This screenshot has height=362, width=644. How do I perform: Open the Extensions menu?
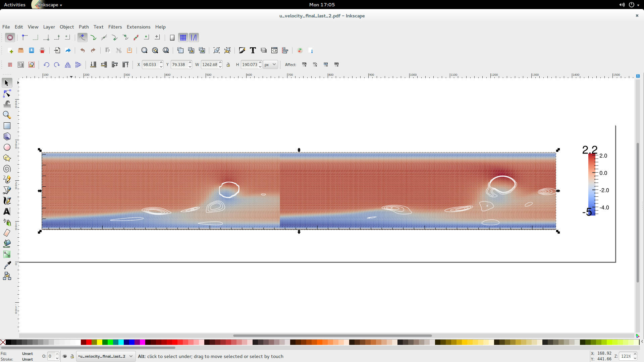139,27
